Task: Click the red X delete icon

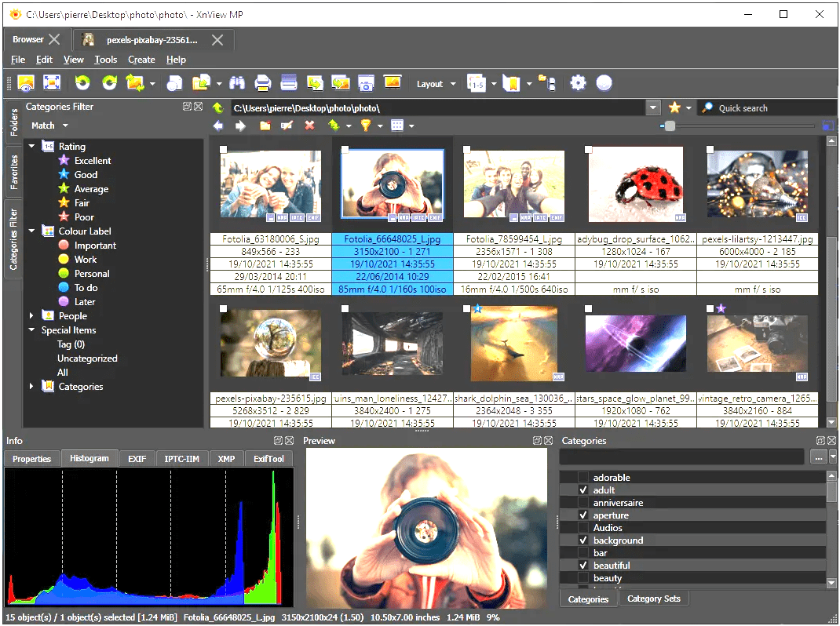Action: (x=309, y=126)
